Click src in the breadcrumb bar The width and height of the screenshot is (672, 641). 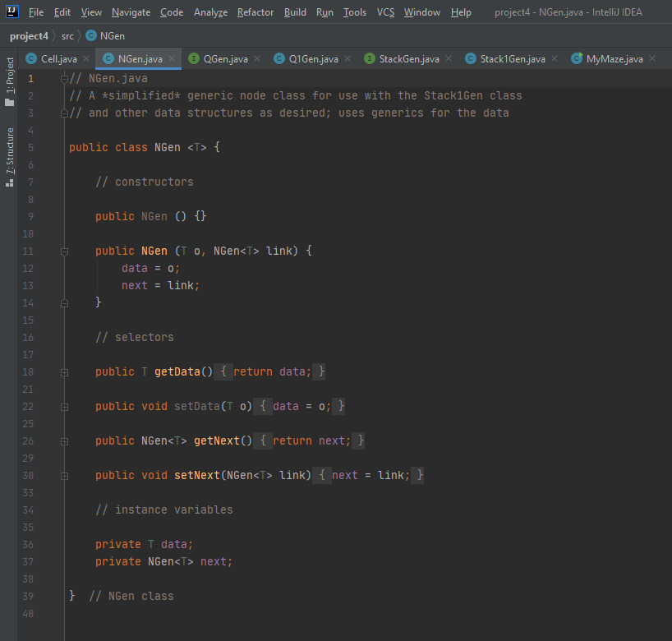67,36
